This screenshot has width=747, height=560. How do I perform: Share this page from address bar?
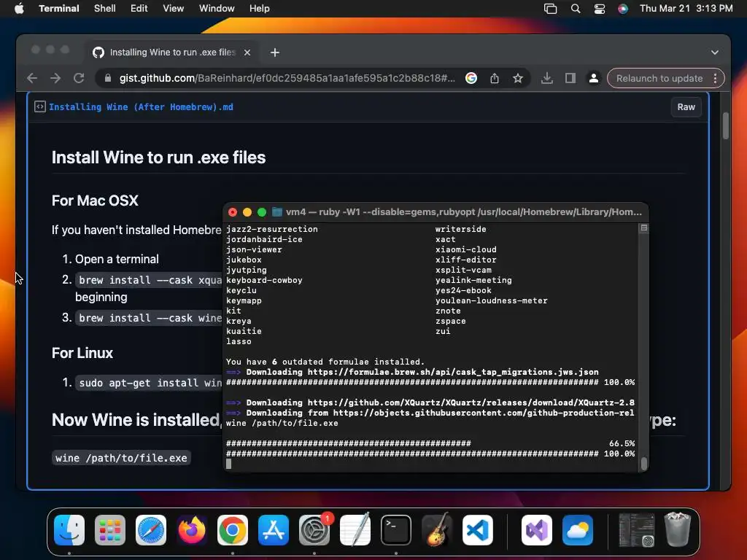495,78
